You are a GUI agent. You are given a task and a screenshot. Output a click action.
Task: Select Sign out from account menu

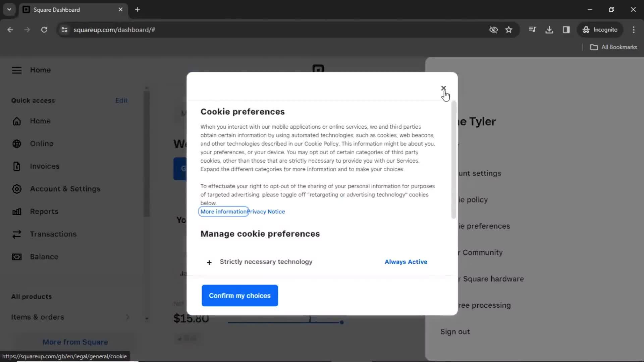(x=455, y=331)
